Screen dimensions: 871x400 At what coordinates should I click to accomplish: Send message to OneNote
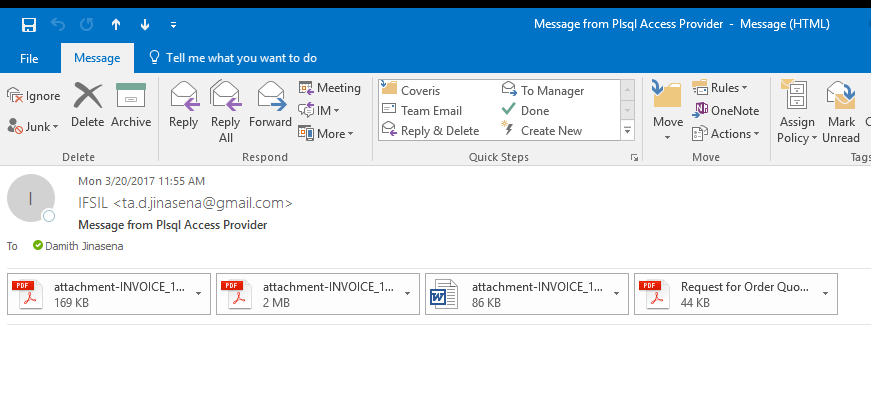tap(725, 110)
